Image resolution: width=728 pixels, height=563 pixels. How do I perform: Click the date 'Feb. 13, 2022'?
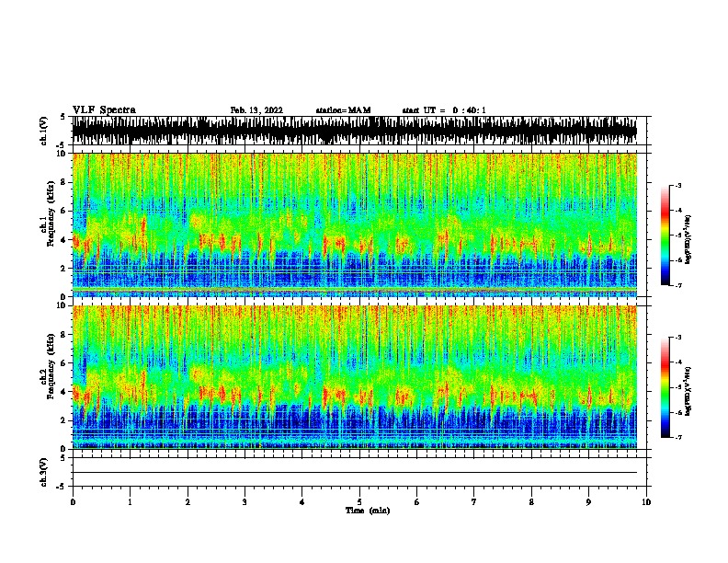(x=256, y=110)
